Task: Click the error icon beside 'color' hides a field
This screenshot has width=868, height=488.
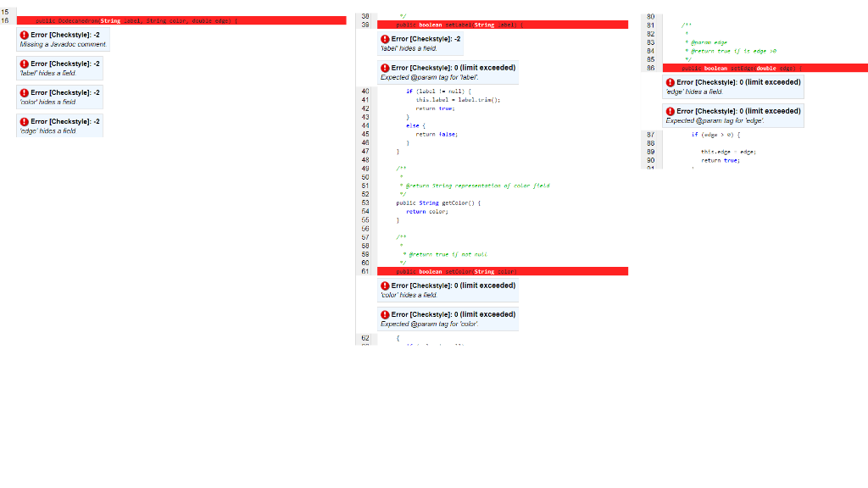Action: [x=23, y=92]
